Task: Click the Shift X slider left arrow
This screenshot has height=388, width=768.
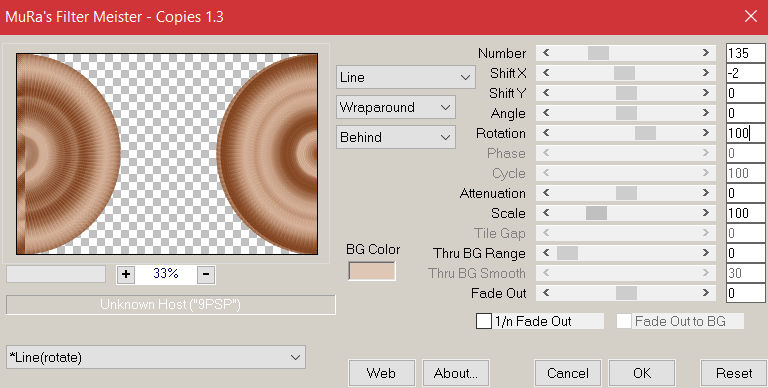Action: point(546,73)
